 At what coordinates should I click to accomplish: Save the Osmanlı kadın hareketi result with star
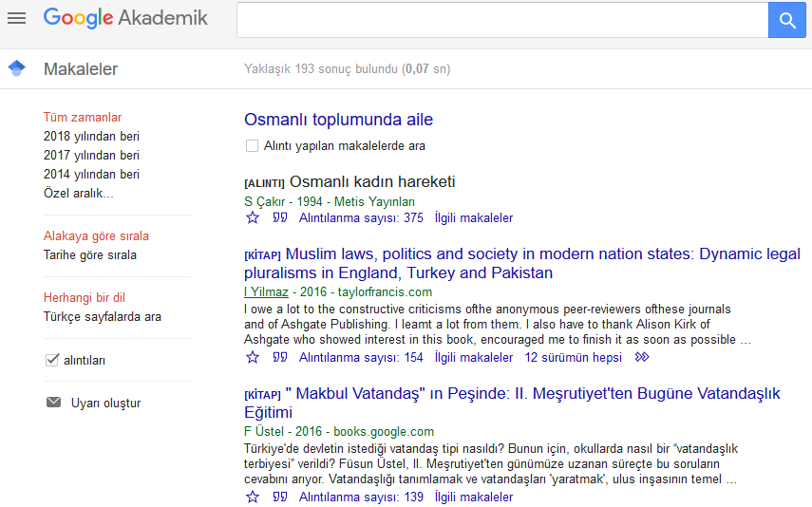point(253,218)
